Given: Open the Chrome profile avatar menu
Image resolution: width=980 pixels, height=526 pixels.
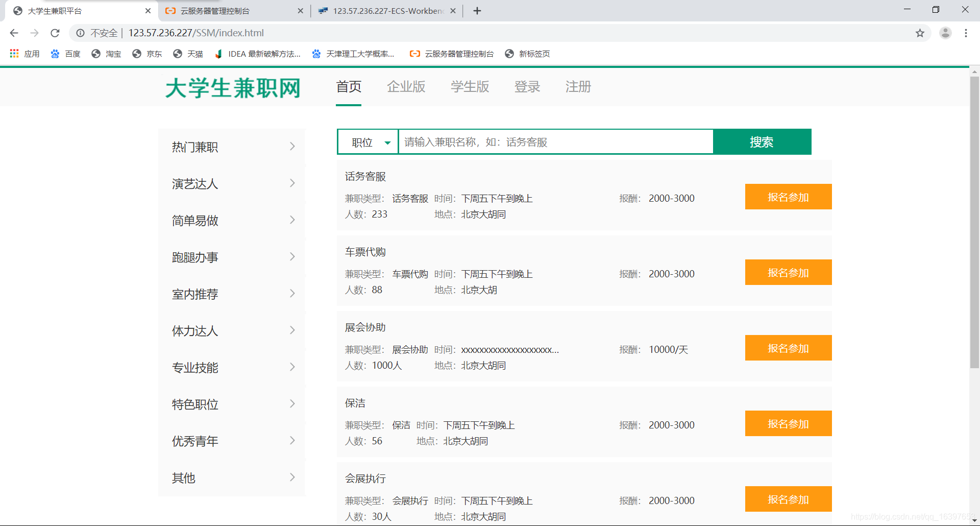Looking at the screenshot, I should click(x=945, y=33).
